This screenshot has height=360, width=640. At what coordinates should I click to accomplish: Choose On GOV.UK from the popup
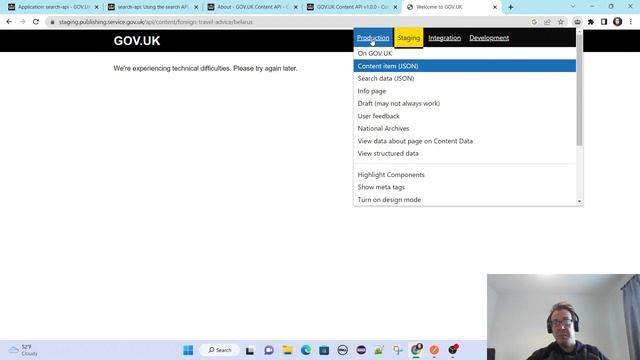click(x=464, y=53)
